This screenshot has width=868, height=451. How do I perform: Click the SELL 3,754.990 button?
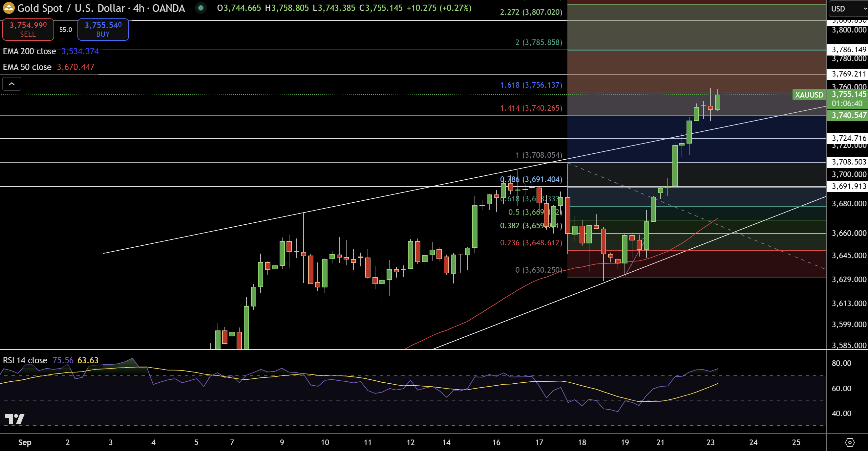(28, 29)
